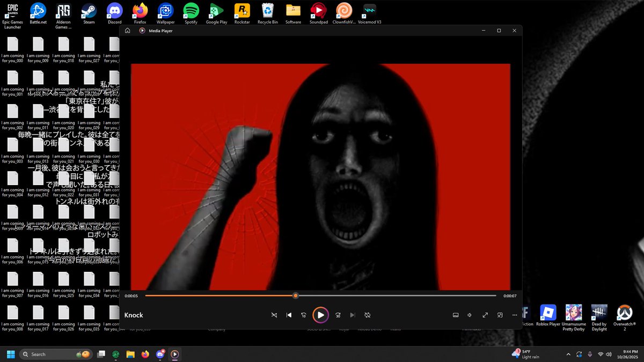Select the Google Play desktop shortcut

[216, 14]
